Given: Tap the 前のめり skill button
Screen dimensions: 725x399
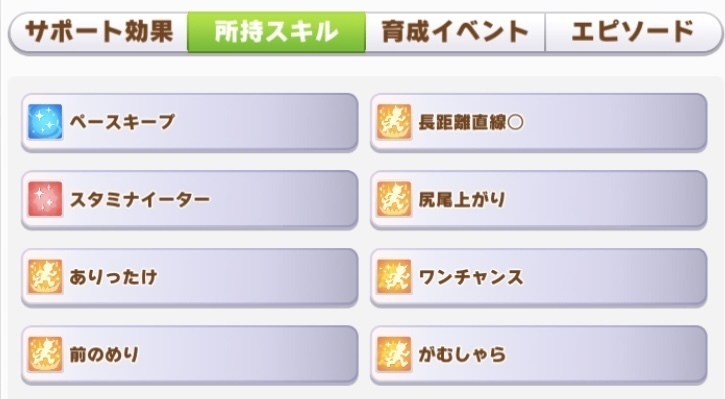Looking at the screenshot, I should [x=190, y=355].
